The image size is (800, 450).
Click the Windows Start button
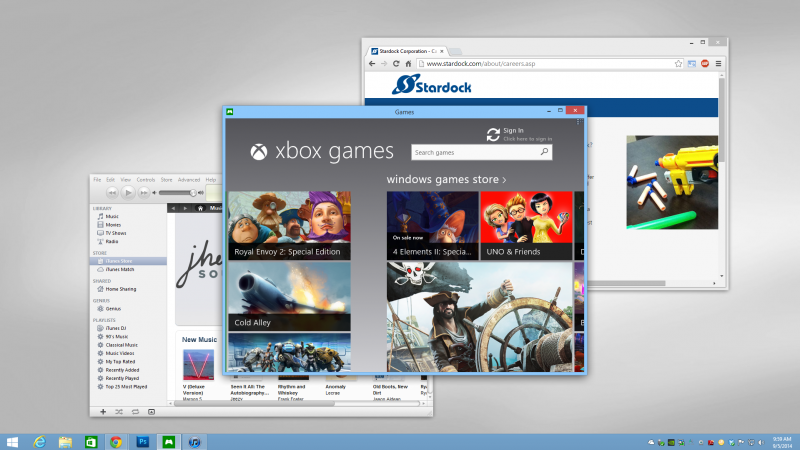(12, 442)
